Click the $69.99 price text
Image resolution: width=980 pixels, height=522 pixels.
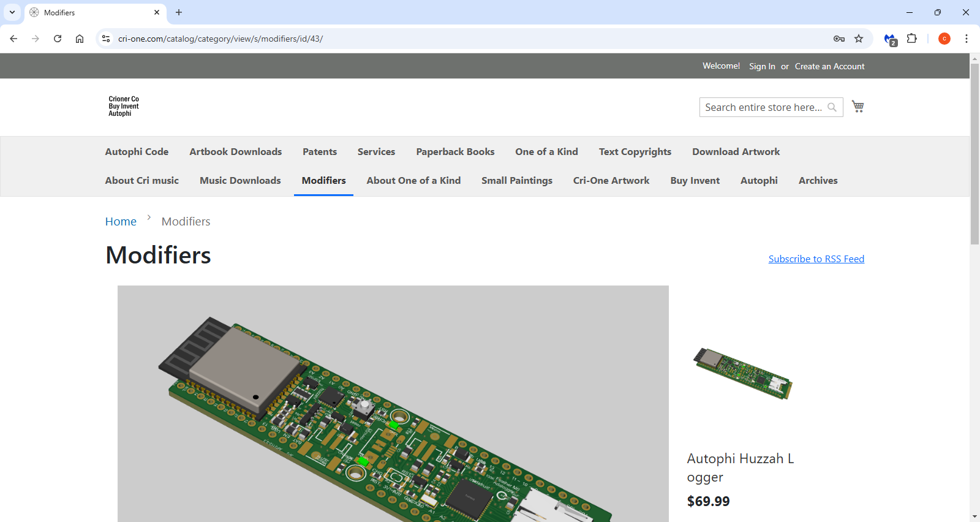tap(709, 501)
